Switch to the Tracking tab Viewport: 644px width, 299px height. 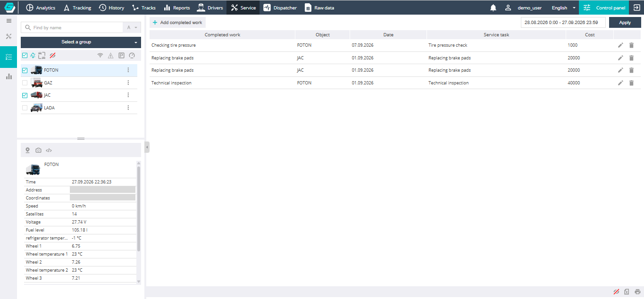(x=77, y=8)
